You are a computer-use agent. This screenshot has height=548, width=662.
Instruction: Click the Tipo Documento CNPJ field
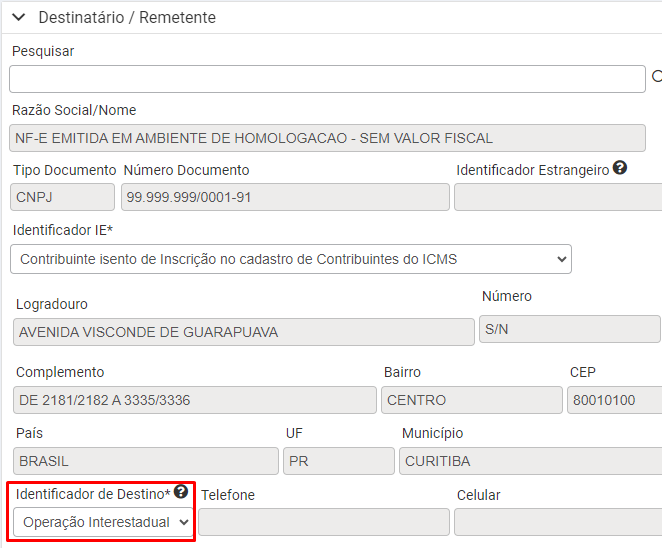pyautogui.click(x=62, y=197)
